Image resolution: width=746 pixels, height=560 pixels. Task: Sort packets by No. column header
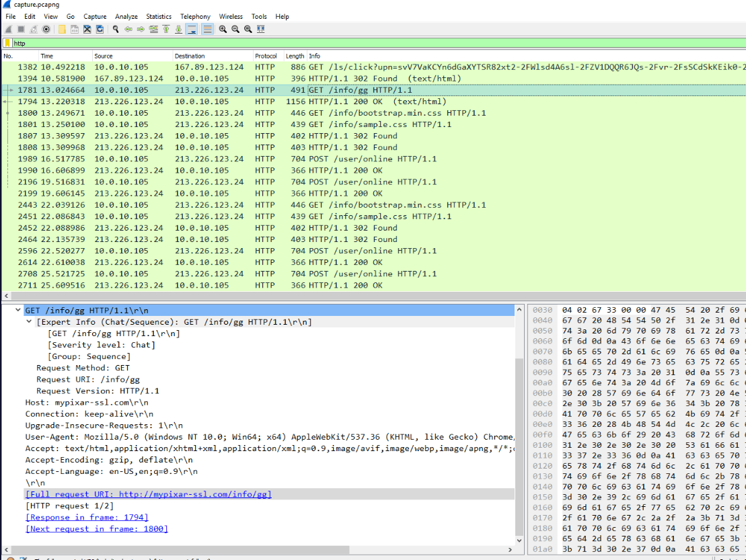click(20, 56)
